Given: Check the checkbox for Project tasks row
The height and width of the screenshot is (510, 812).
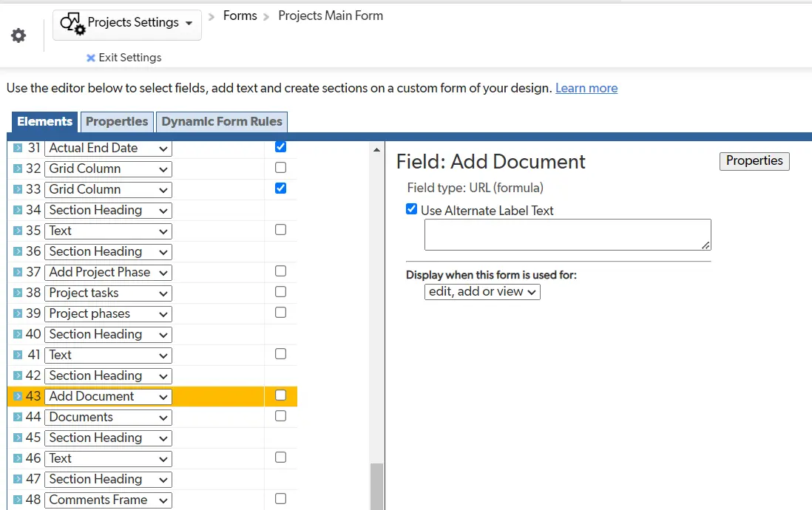Looking at the screenshot, I should [x=281, y=292].
